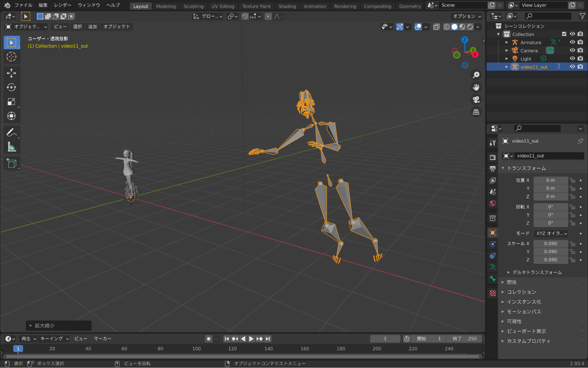Viewport: 588px width, 368px height.
Task: Click the outliner filter funnel icon
Action: [x=582, y=16]
